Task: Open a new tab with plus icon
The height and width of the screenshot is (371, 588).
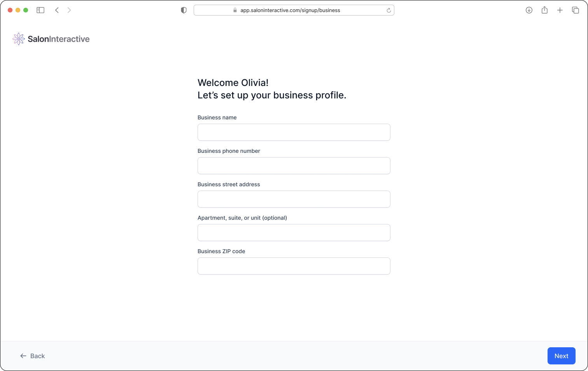Action: 560,10
